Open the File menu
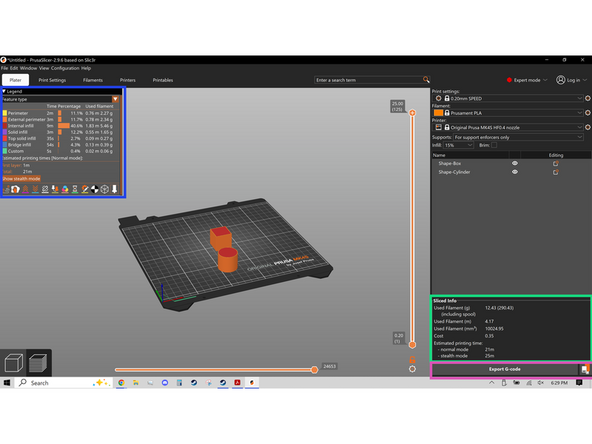 (x=5, y=68)
